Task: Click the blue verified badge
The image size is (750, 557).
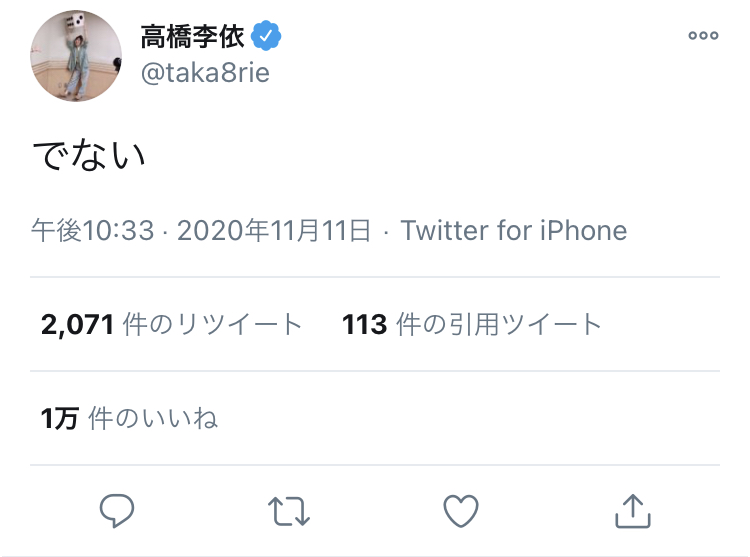Action: (266, 37)
